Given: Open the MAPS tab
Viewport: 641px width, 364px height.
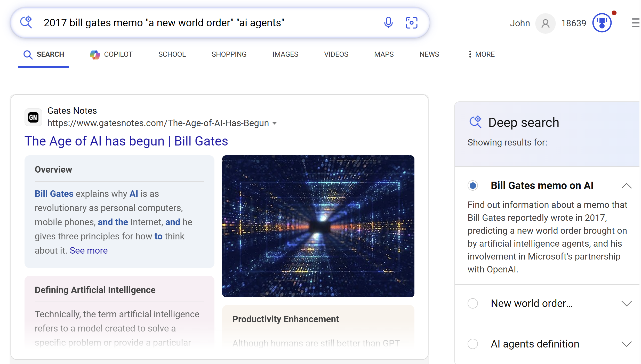Looking at the screenshot, I should coord(384,54).
